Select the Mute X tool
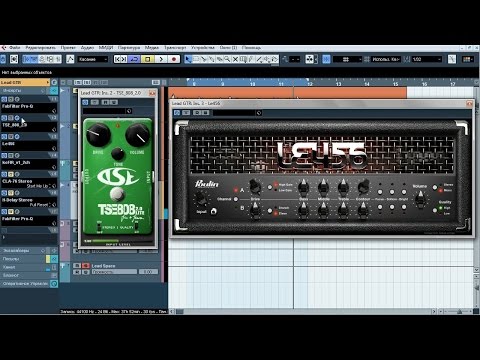480x360 pixels. (235, 59)
